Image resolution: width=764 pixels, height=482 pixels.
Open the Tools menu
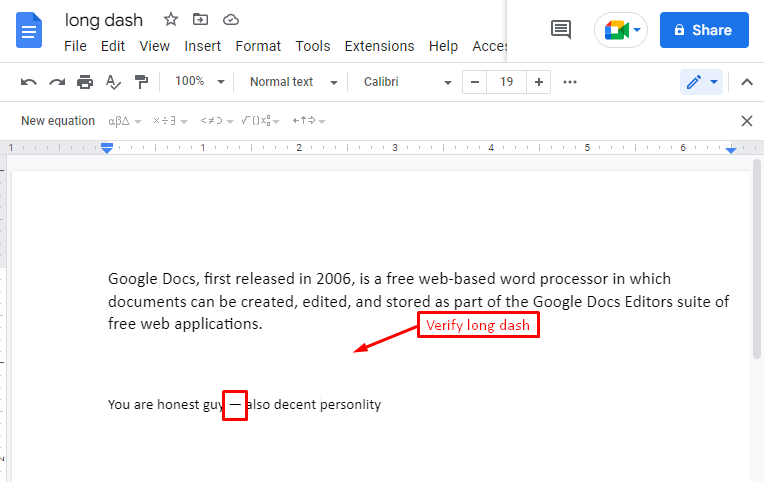pos(313,46)
